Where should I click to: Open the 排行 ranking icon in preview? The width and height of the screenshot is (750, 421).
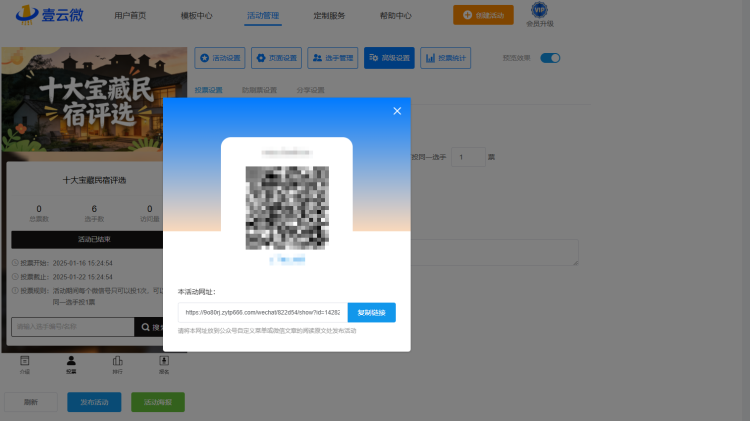click(118, 365)
